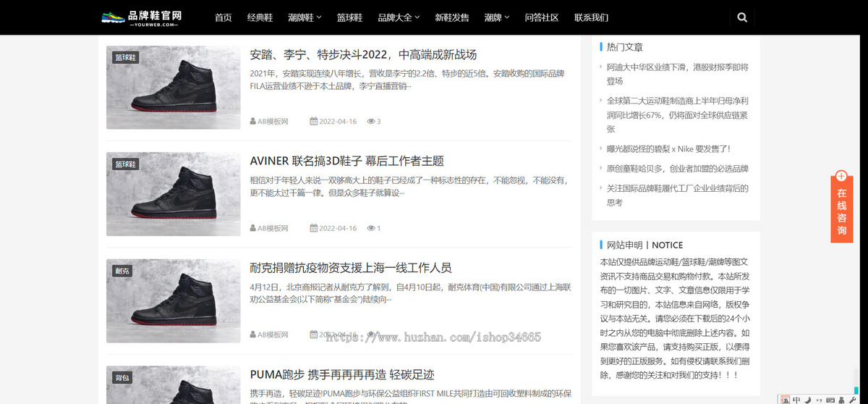Click calendar icon on AVINER article row
The width and height of the screenshot is (868, 404).
coord(313,228)
